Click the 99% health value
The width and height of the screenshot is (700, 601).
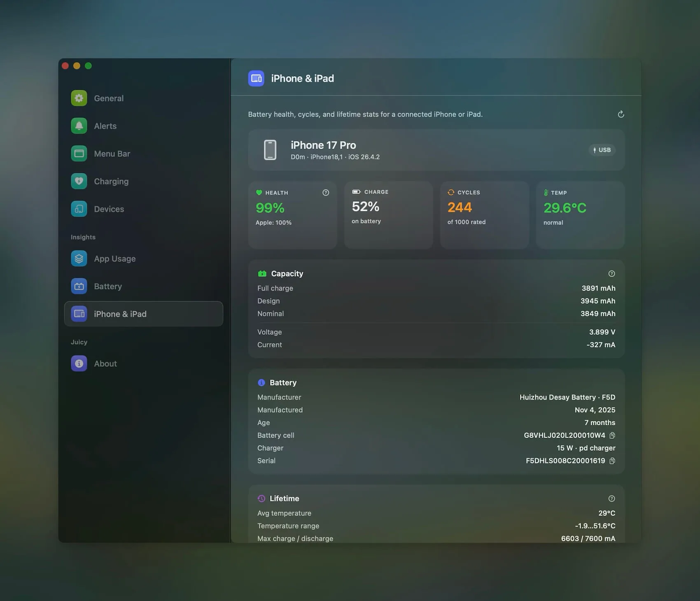[270, 208]
